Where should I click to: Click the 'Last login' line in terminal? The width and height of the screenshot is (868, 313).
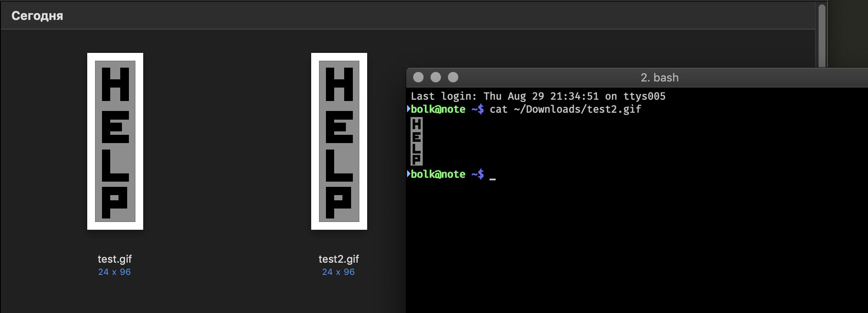pyautogui.click(x=538, y=96)
